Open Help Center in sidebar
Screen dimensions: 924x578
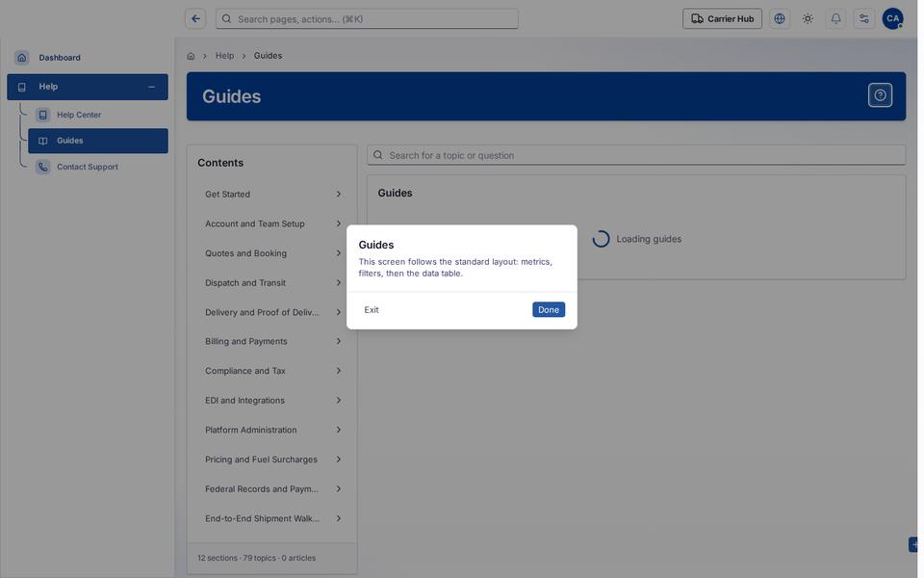click(x=98, y=115)
